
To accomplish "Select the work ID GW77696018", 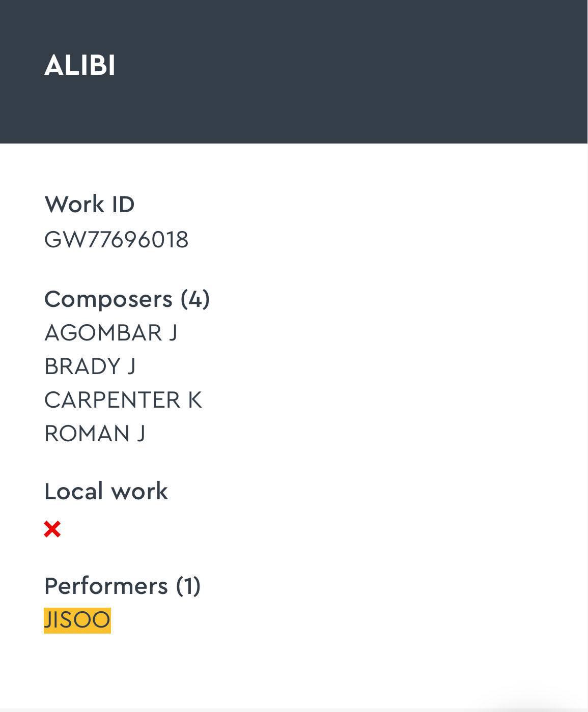I will 116,240.
